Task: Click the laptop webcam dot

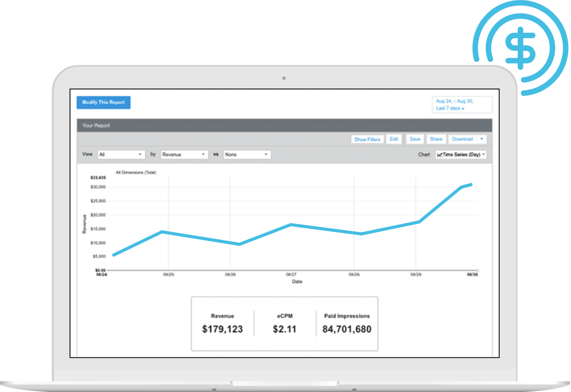Action: click(284, 78)
